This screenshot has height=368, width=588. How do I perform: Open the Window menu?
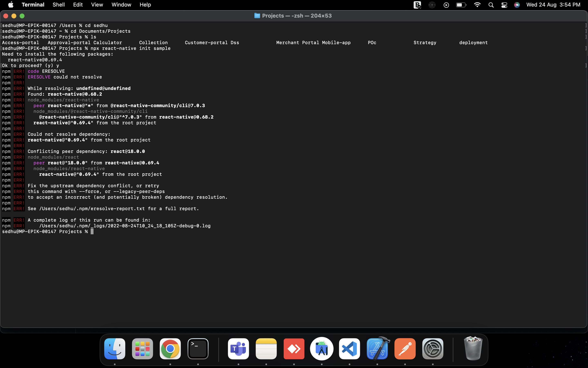121,5
